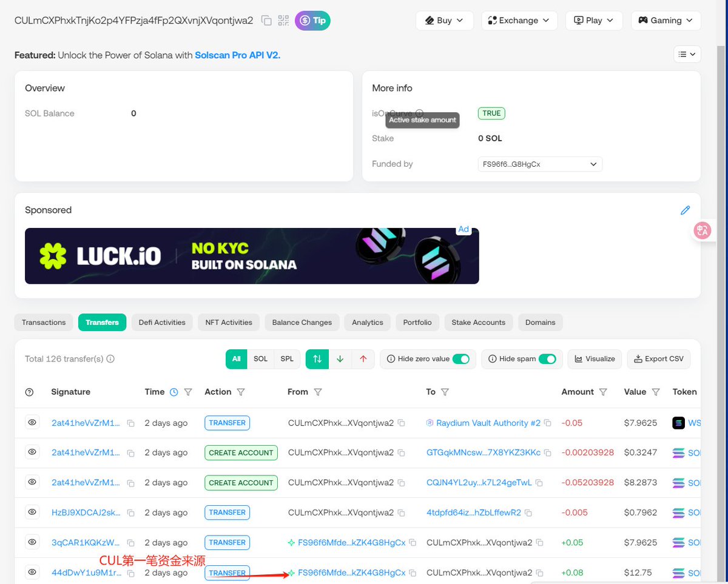Open the Gaming dropdown
The image size is (728, 584).
tap(666, 20)
